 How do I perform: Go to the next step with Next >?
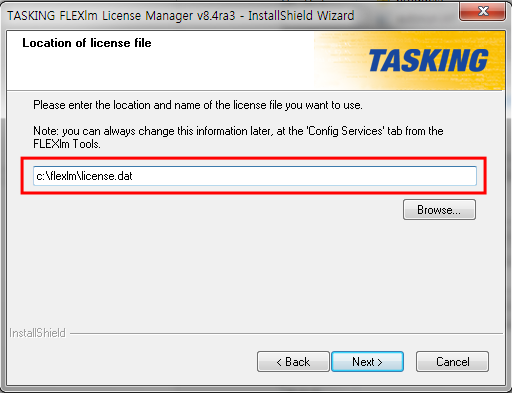click(367, 361)
